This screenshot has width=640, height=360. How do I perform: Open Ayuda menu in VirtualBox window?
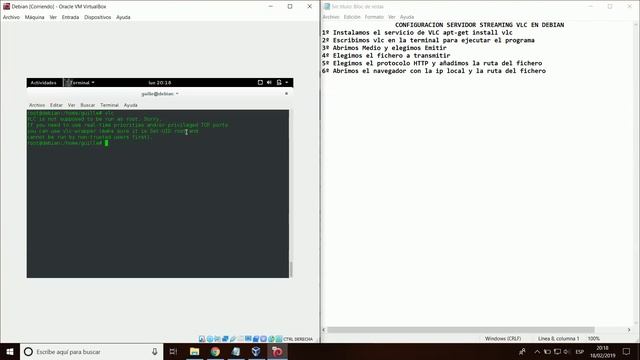point(123,17)
